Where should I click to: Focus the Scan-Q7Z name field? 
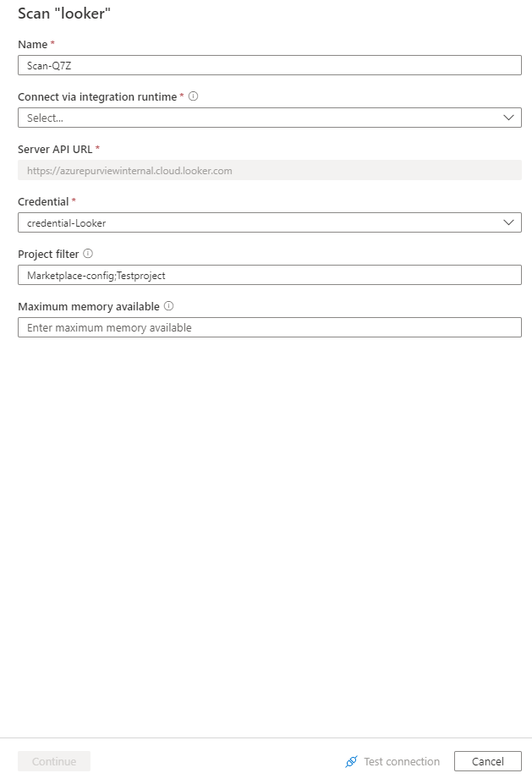coord(269,65)
